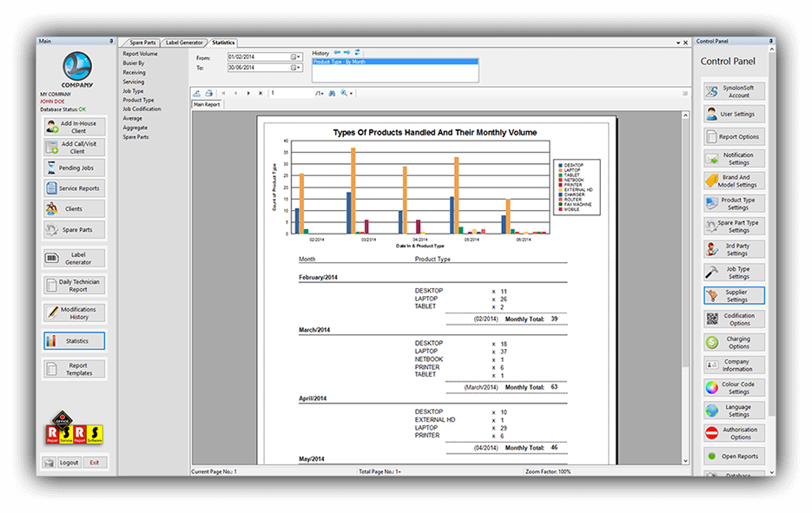Click the page number input field
This screenshot has width=812, height=513.
(x=287, y=93)
